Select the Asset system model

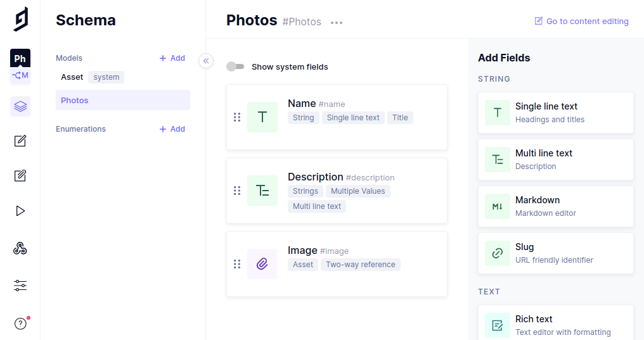(72, 77)
